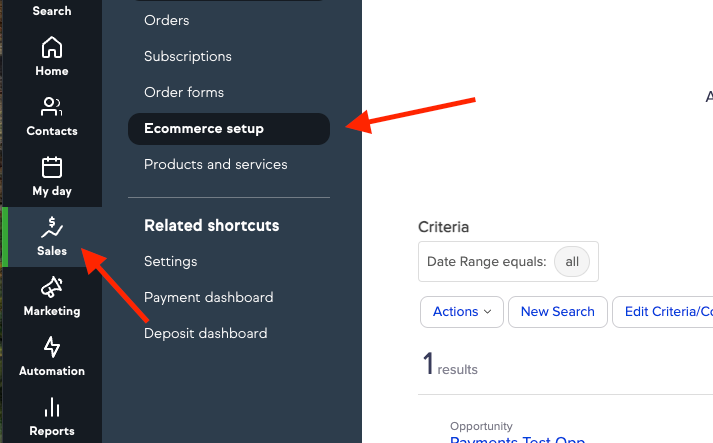Screen dimensions: 713x443
Task: Go to Products and services
Action: [216, 164]
